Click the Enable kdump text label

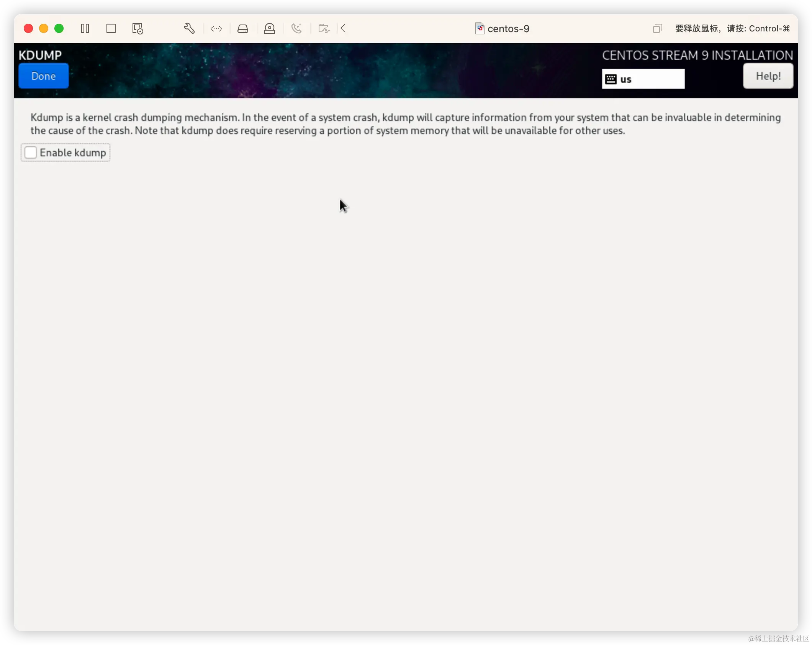coord(73,152)
